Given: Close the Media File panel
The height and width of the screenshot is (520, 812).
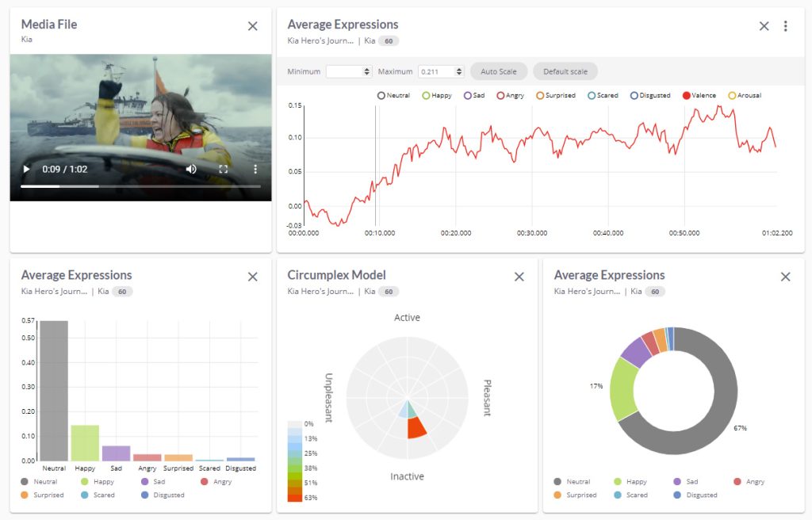Looking at the screenshot, I should [253, 26].
